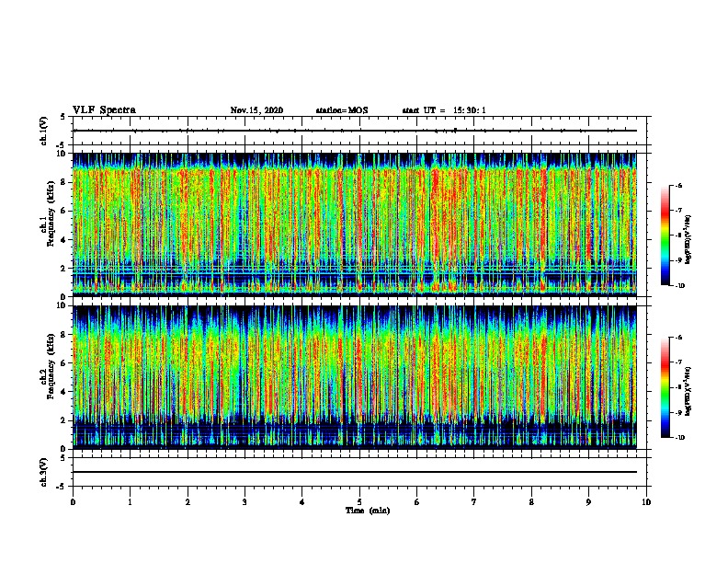The width and height of the screenshot is (728, 563).
Task: Click the ch.2 spectrogram color scale bar
Action: [x=665, y=387]
